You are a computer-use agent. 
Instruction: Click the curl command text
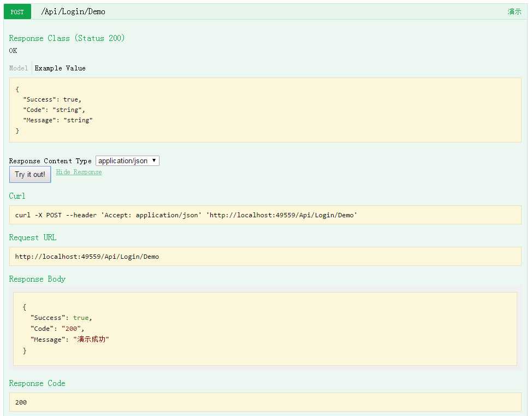[186, 215]
